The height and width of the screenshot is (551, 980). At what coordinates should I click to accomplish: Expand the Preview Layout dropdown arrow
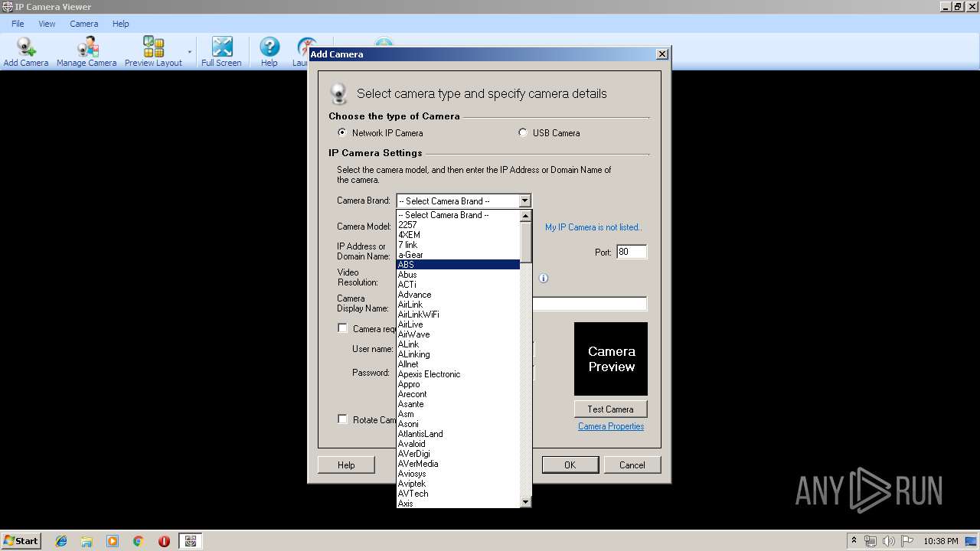coord(189,52)
